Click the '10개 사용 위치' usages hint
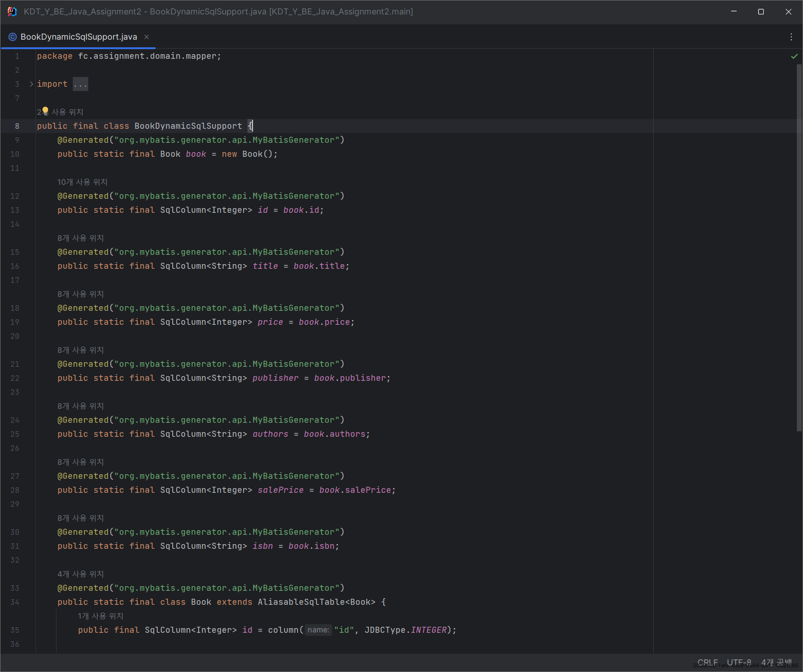The image size is (803, 672). point(82,182)
